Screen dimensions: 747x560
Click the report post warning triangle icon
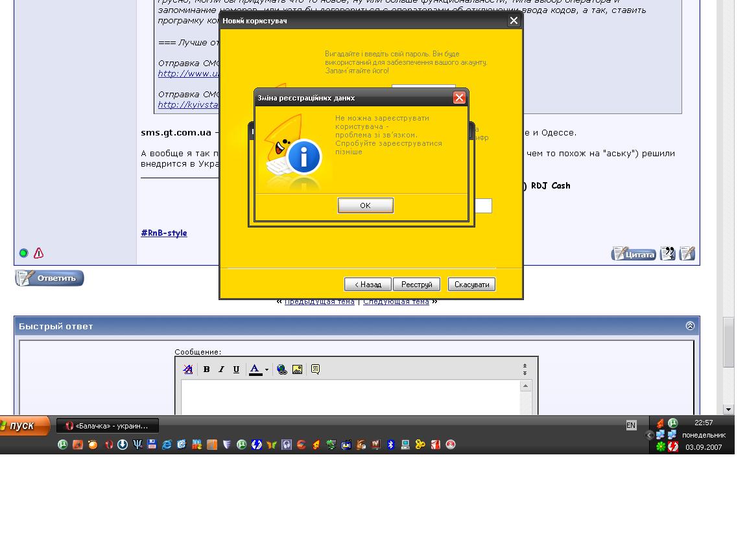pos(38,253)
